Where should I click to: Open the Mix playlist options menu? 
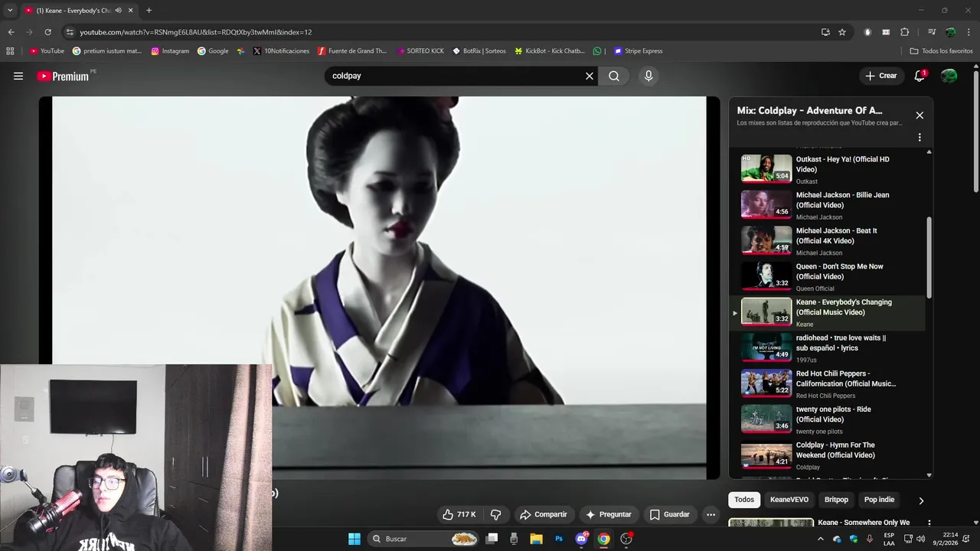(x=920, y=138)
